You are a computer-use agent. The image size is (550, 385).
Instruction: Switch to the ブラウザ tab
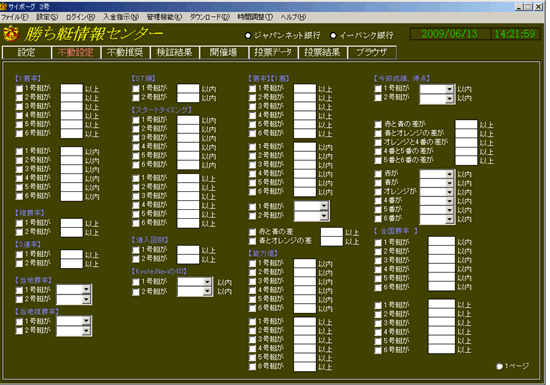[371, 53]
